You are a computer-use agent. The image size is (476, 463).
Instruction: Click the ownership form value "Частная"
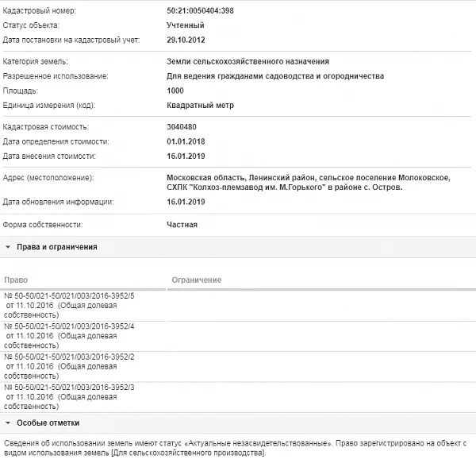point(182,225)
